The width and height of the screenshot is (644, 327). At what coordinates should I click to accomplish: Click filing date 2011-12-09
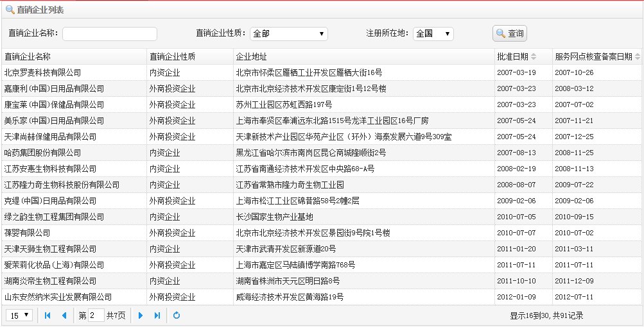click(574, 281)
